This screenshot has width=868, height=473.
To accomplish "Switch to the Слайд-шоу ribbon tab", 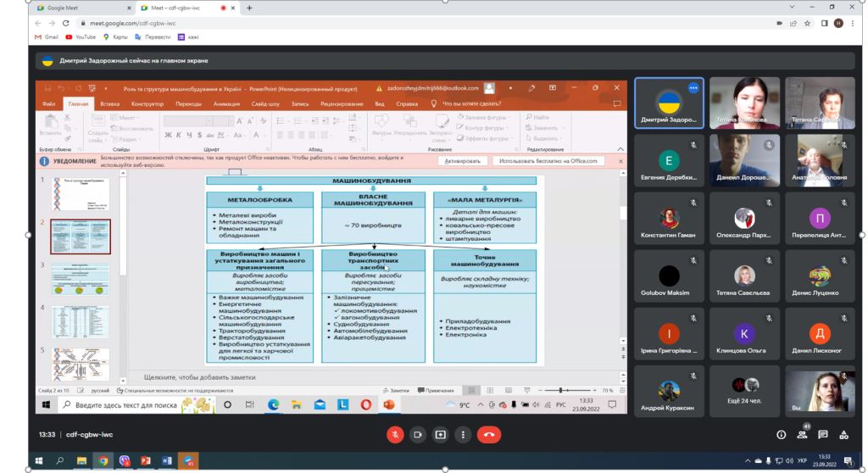I will pos(265,103).
